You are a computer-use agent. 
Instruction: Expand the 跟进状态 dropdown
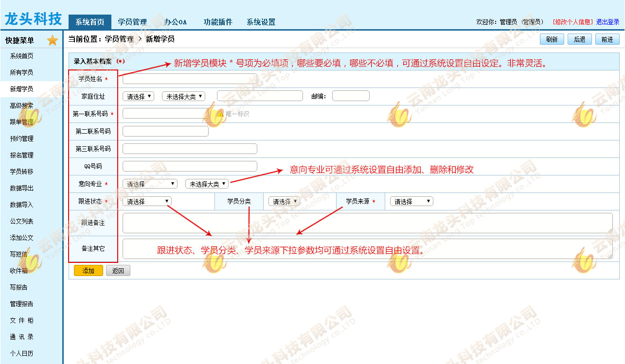[x=147, y=201]
